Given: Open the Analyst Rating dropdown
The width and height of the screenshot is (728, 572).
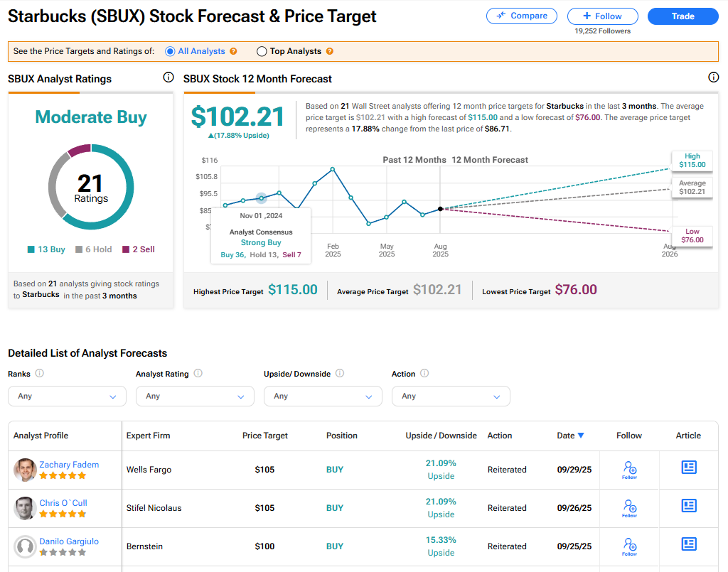Looking at the screenshot, I should coord(195,396).
